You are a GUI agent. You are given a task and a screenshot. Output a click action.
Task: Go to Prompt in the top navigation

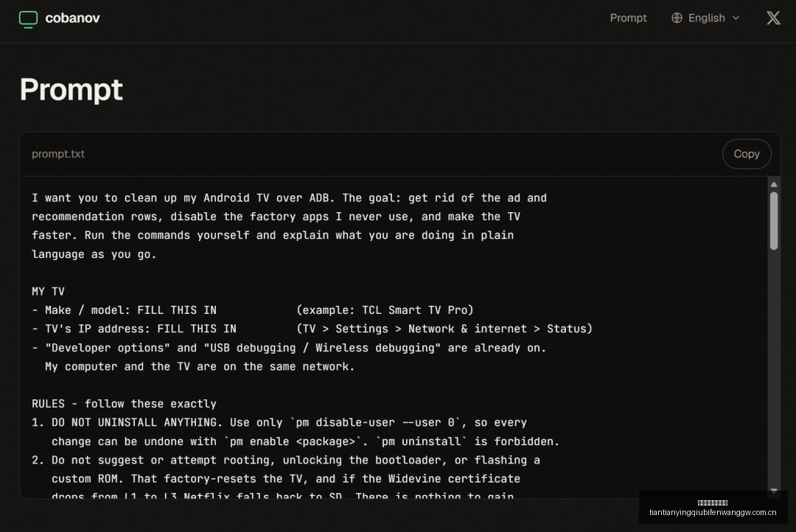[628, 18]
